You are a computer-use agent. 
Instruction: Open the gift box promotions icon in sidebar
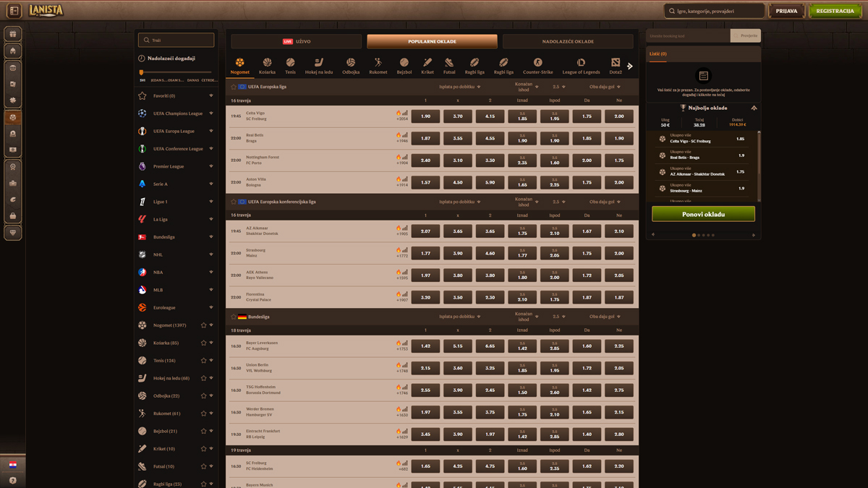coord(12,34)
